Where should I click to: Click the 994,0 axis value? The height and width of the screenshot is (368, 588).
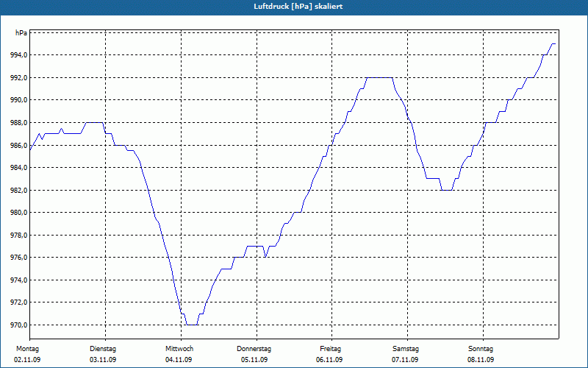(19, 55)
